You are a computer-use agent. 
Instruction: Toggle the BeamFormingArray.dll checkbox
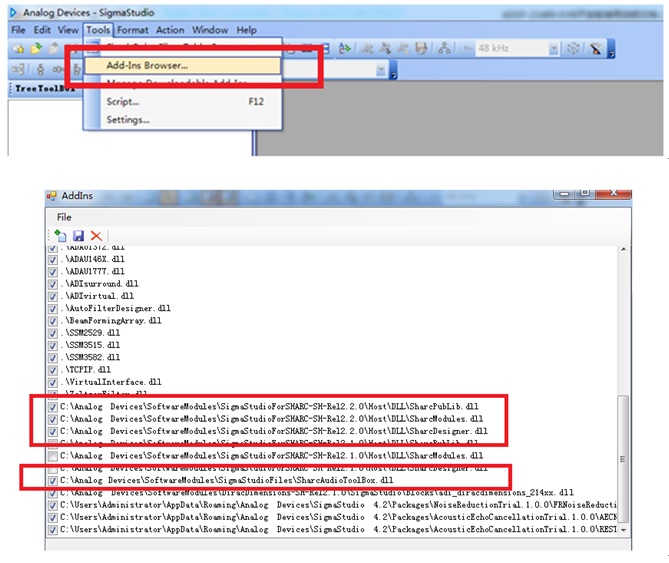(53, 321)
